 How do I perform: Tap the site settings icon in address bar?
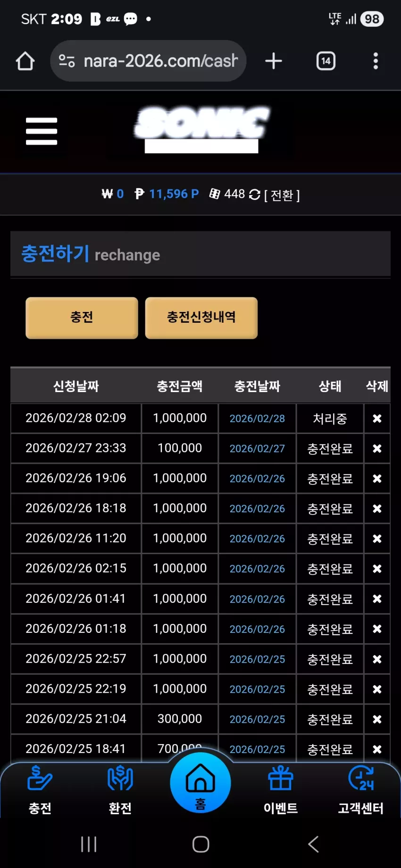tap(67, 61)
